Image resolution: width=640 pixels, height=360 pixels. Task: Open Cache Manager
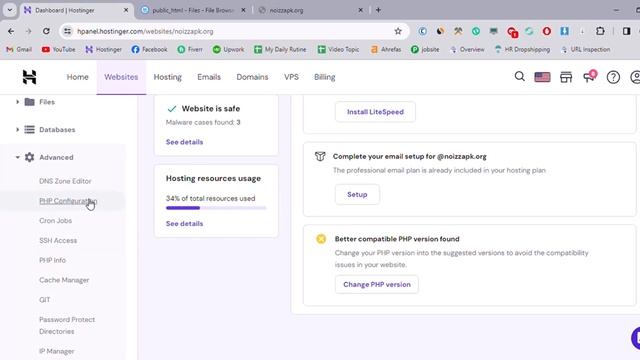tap(64, 280)
